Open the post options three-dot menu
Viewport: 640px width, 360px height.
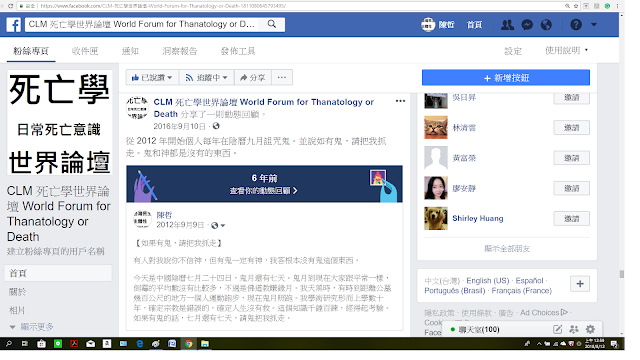[x=400, y=101]
